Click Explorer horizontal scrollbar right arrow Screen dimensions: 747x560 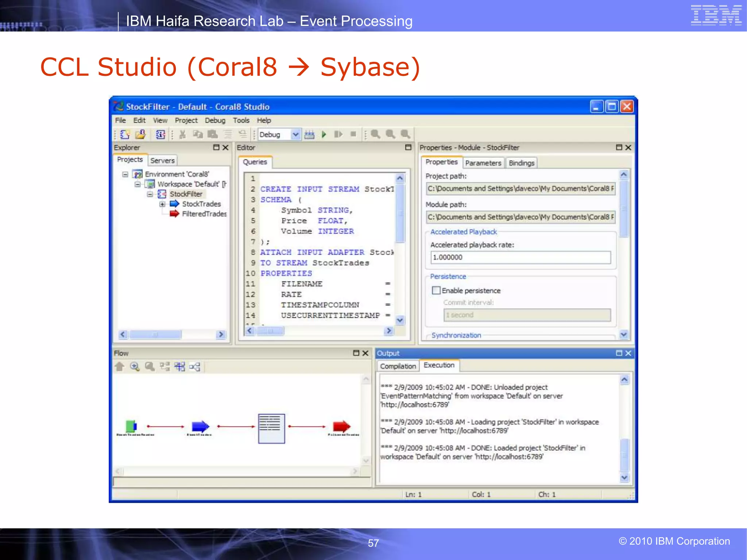221,334
